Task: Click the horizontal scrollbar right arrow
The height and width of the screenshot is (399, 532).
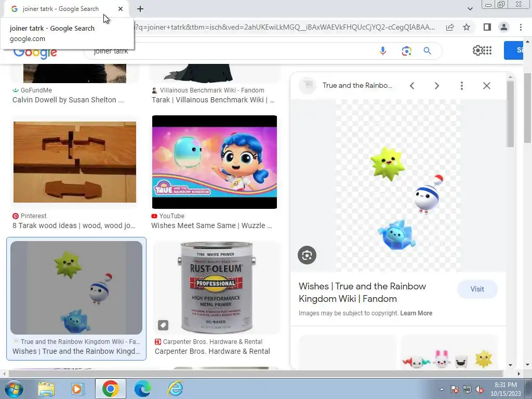Action: point(519,374)
